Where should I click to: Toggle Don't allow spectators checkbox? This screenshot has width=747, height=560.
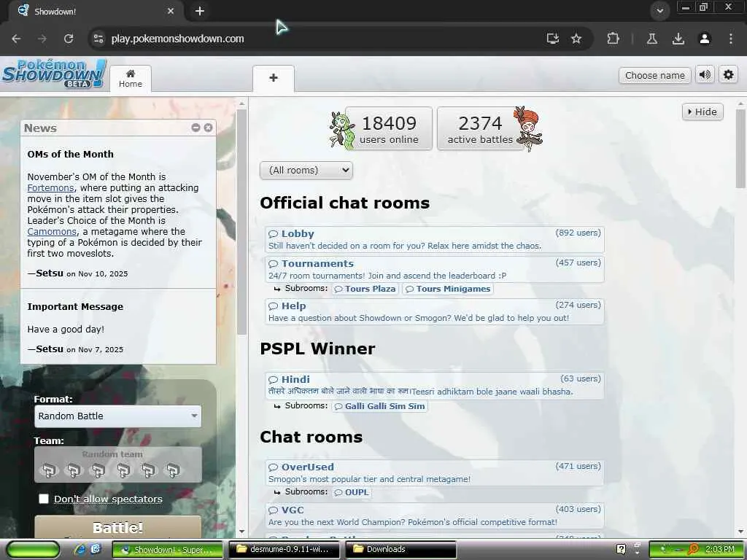pos(44,499)
